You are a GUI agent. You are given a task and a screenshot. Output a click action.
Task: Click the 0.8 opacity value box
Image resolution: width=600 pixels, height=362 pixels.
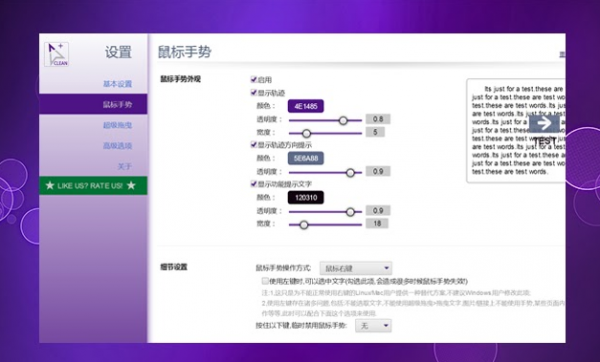[378, 119]
